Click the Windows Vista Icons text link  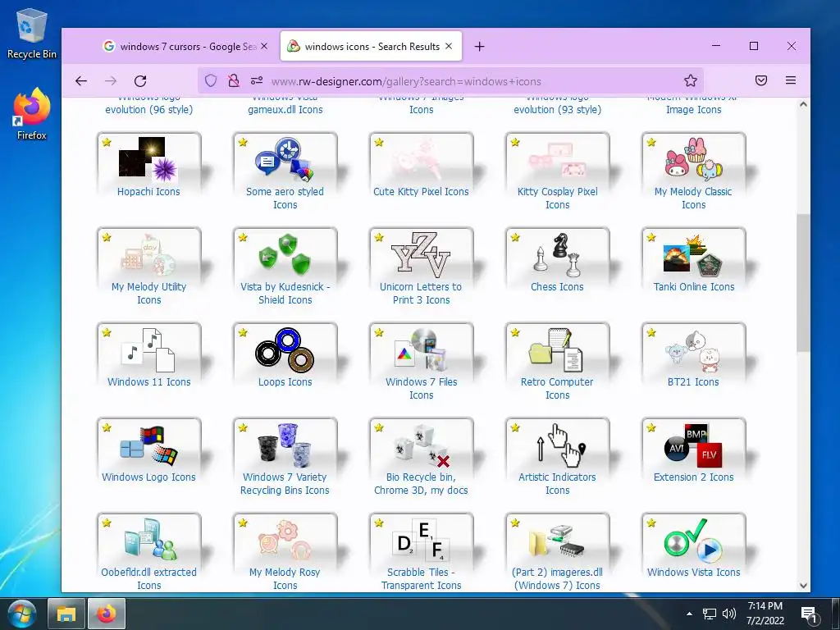693,572
